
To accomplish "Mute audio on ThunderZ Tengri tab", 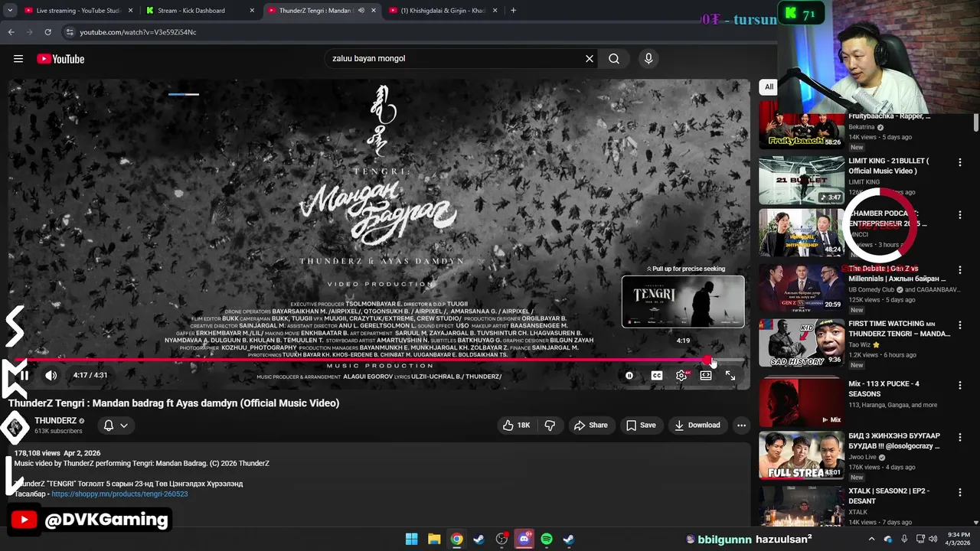I will tap(361, 11).
